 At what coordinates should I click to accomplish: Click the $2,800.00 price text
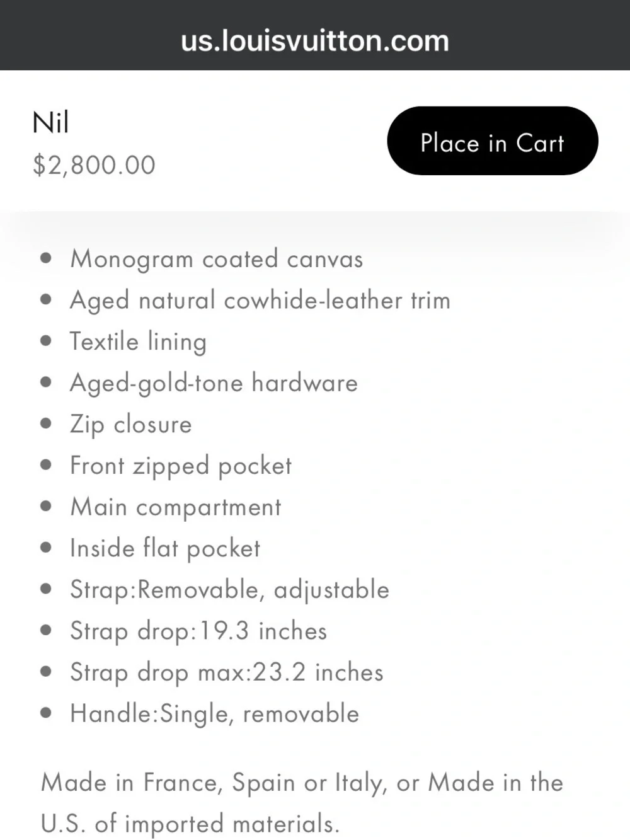click(x=94, y=165)
